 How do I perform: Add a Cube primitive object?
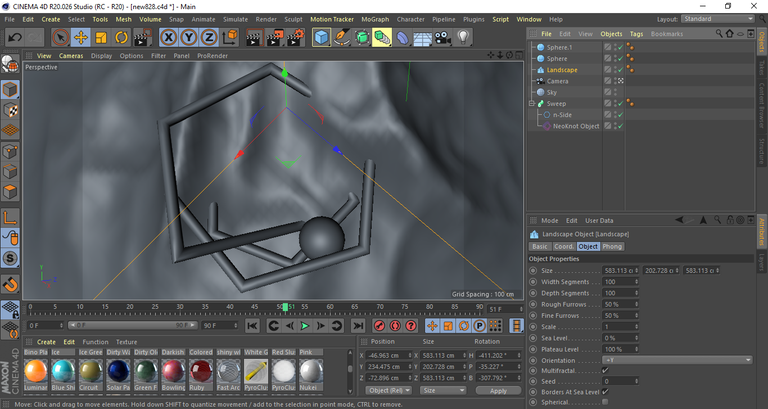point(321,37)
